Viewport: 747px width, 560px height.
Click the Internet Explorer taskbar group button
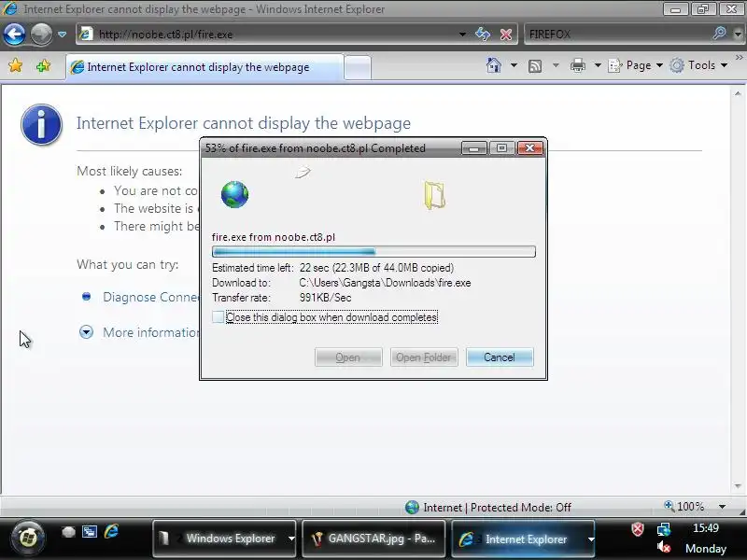523,539
